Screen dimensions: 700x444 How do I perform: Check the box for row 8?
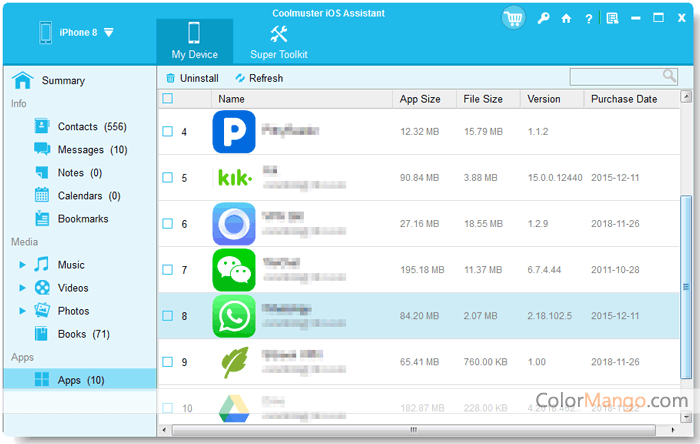167,316
